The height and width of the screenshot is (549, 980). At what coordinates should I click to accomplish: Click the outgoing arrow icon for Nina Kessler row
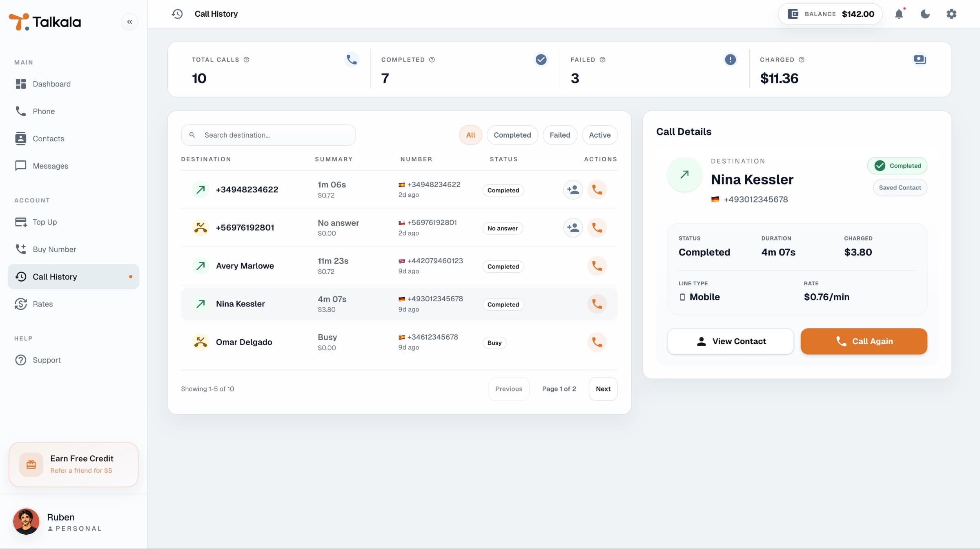[200, 304]
